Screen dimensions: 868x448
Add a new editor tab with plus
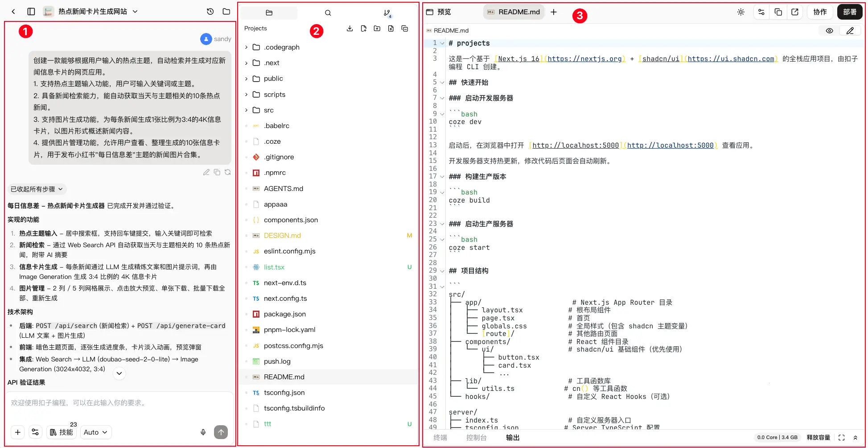tap(554, 12)
